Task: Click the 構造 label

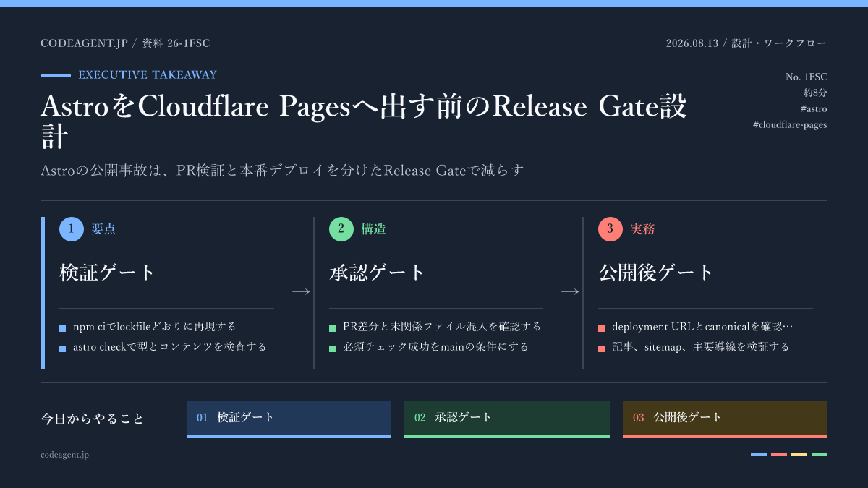Action: coord(373,229)
